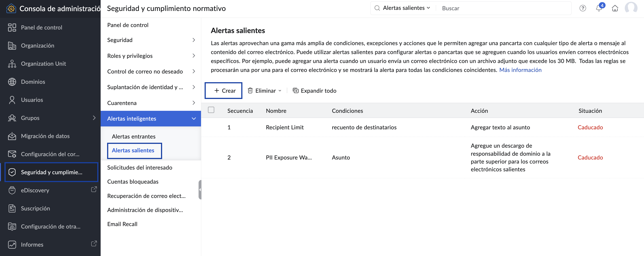The width and height of the screenshot is (644, 256).
Task: Click the admin console gear logo
Action: click(11, 8)
